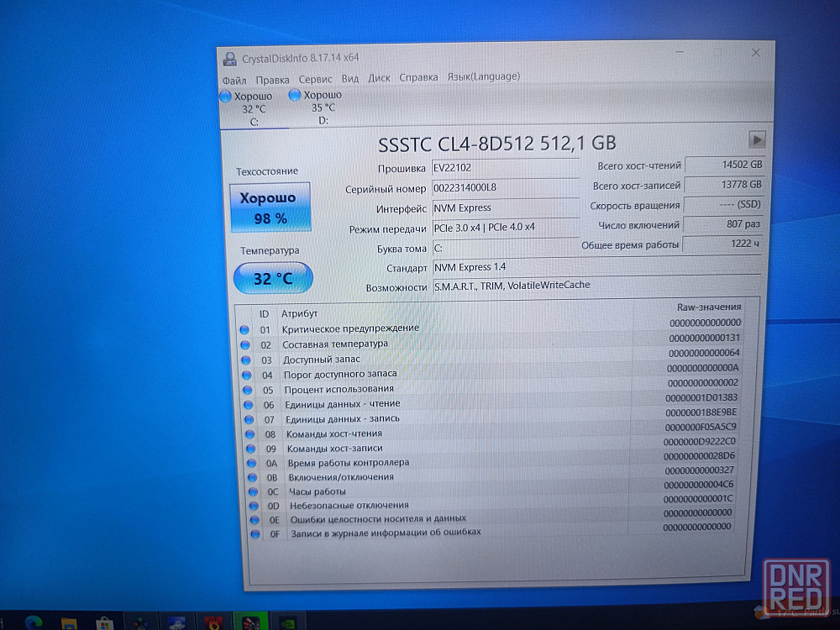Select disk D: tab showing 35 °C
Viewport: 840px width, 630px height.
pos(322,108)
